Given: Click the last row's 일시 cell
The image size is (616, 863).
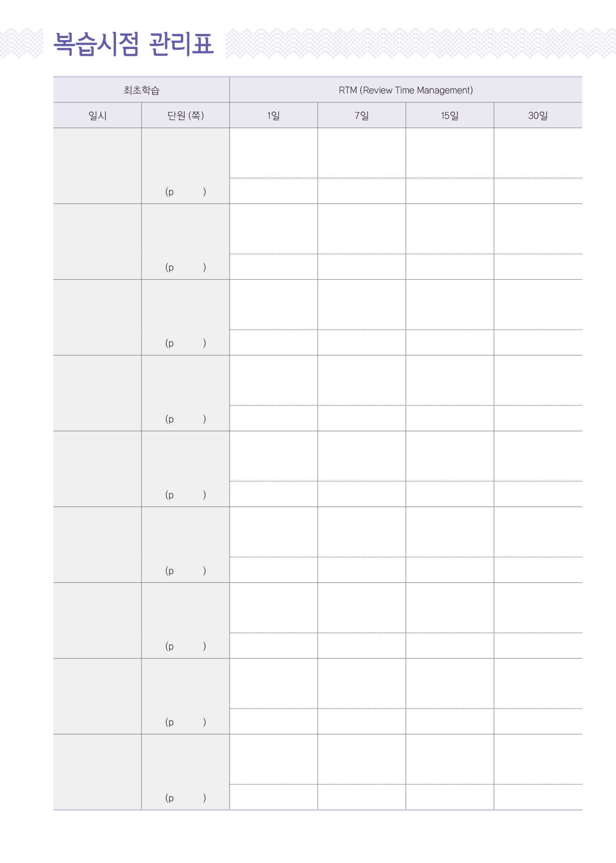Looking at the screenshot, I should pyautogui.click(x=97, y=772).
